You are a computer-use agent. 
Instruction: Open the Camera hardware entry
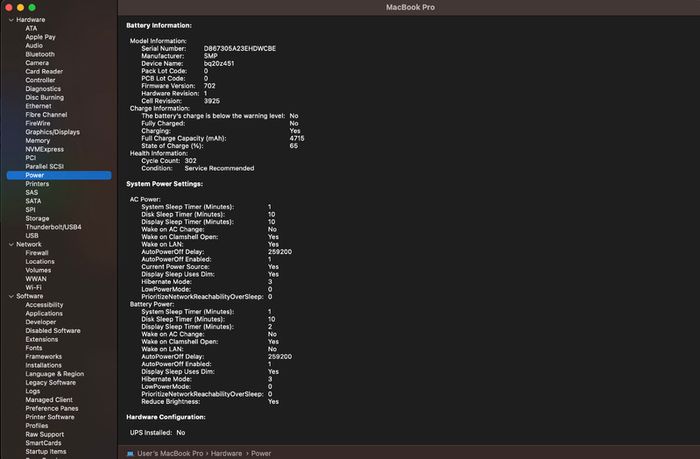click(x=37, y=63)
